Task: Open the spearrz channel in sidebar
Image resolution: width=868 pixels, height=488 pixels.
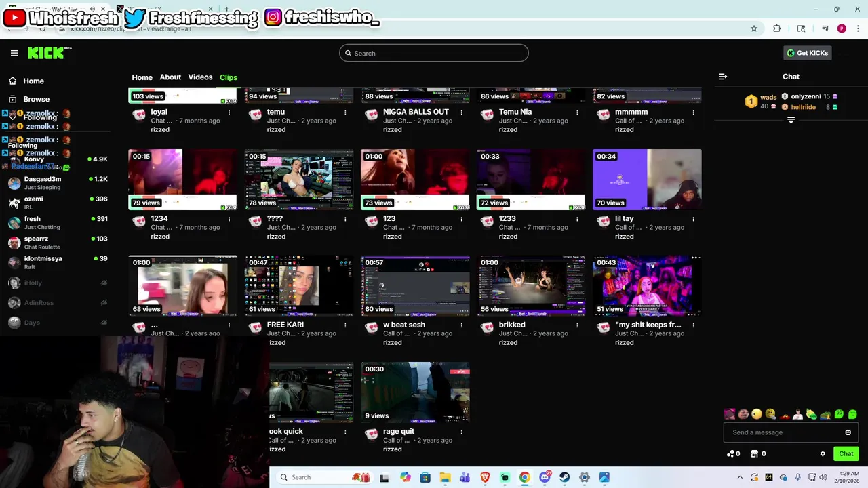Action: (x=58, y=243)
